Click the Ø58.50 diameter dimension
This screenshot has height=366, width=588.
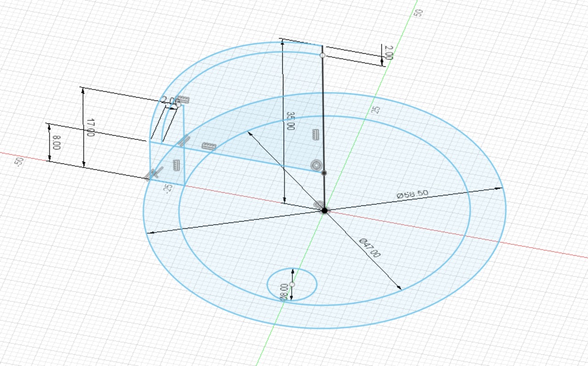(x=413, y=195)
